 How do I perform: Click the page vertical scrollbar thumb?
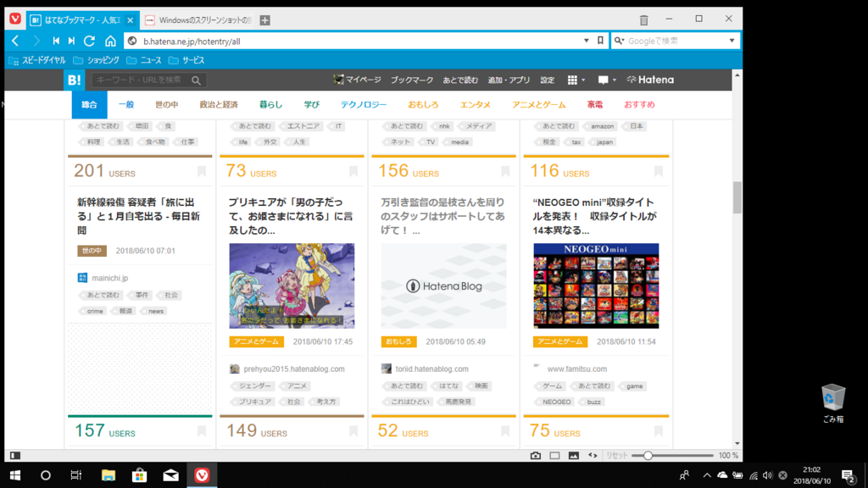pyautogui.click(x=737, y=197)
